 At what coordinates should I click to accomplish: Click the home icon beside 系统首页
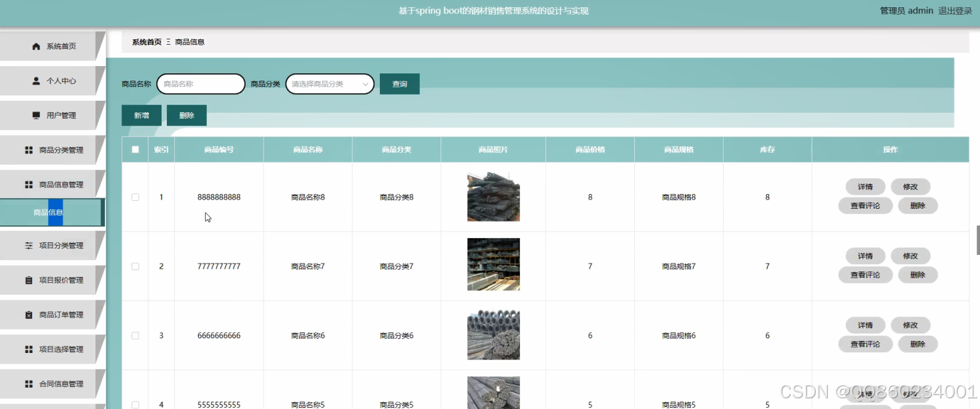(x=36, y=46)
